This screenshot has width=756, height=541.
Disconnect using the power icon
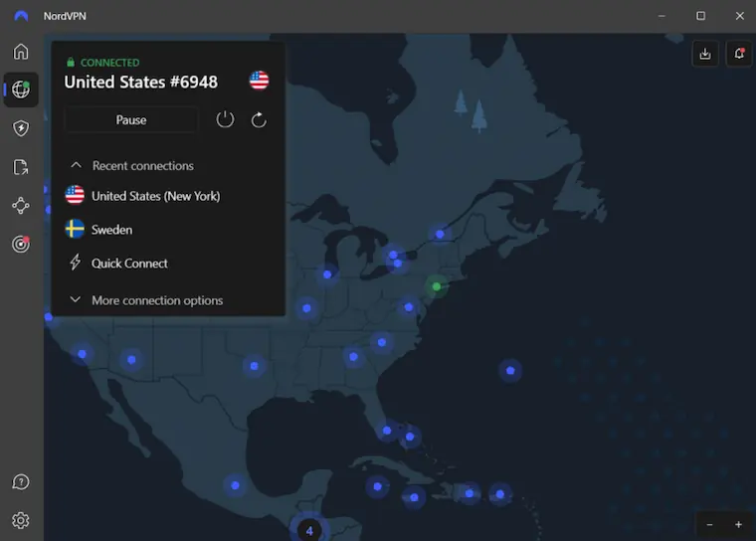(x=225, y=119)
